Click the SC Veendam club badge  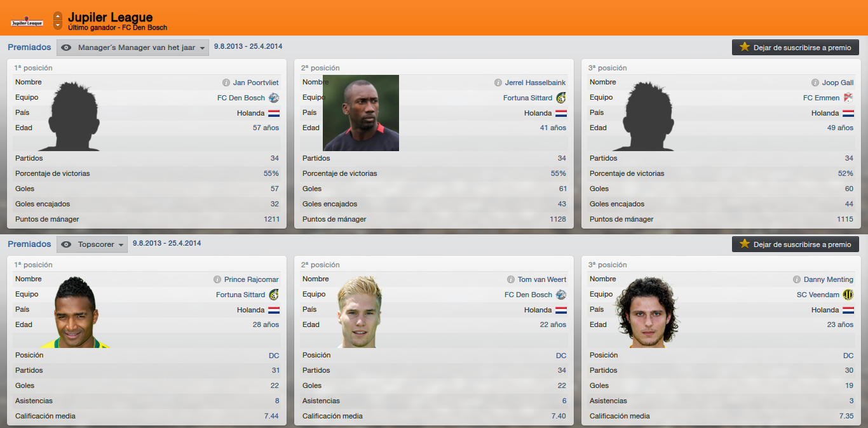(x=848, y=295)
